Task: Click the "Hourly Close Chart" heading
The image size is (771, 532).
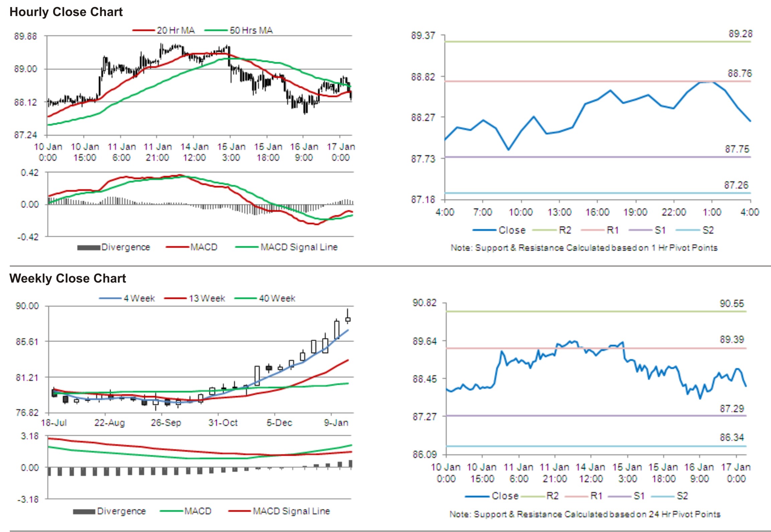Action: click(x=66, y=12)
